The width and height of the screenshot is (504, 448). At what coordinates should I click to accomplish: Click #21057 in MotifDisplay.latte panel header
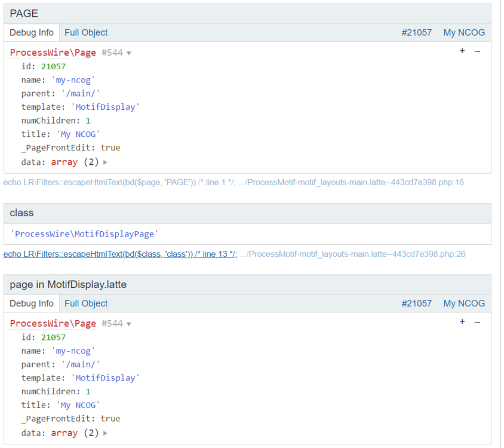(416, 303)
